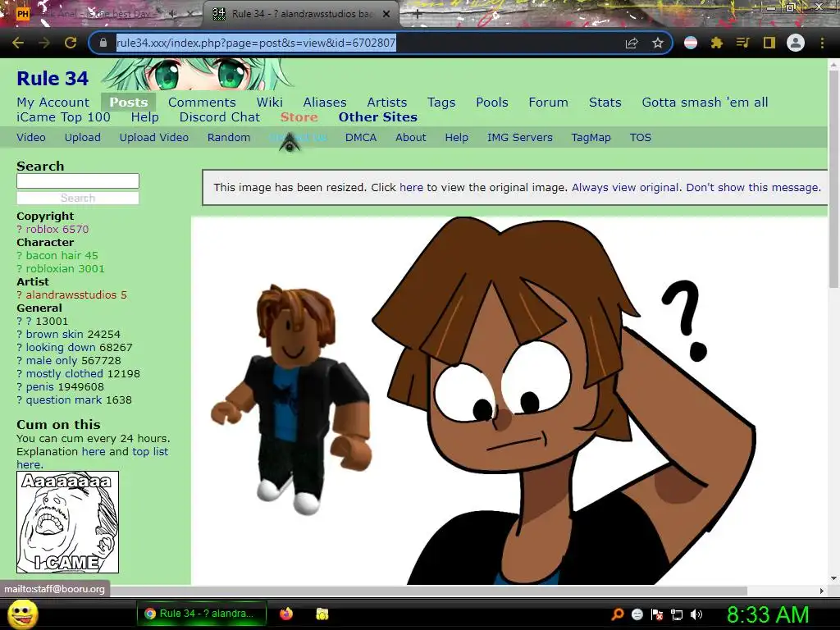Open the TOS link

640,138
